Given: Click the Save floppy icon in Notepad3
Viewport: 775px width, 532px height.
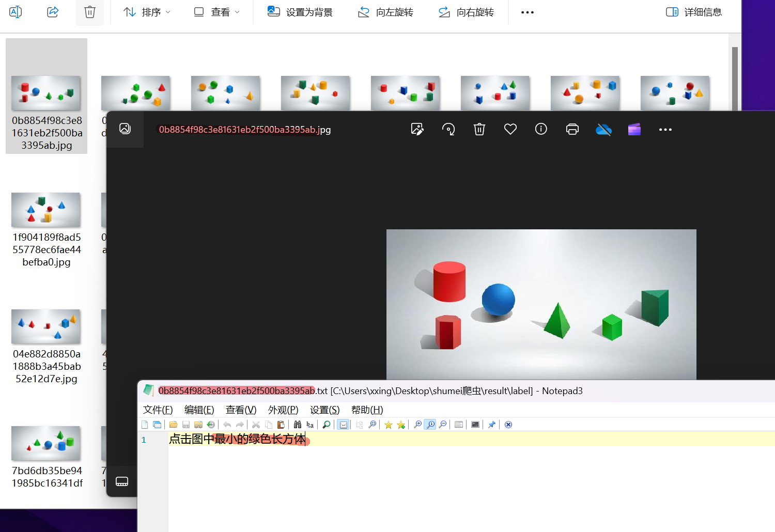Looking at the screenshot, I should tap(186, 425).
